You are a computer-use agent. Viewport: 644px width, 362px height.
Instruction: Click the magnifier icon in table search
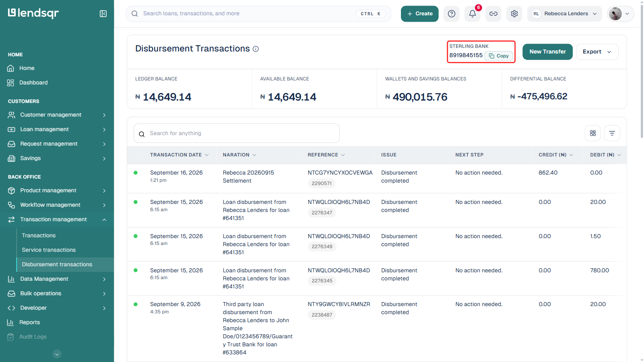pyautogui.click(x=142, y=134)
